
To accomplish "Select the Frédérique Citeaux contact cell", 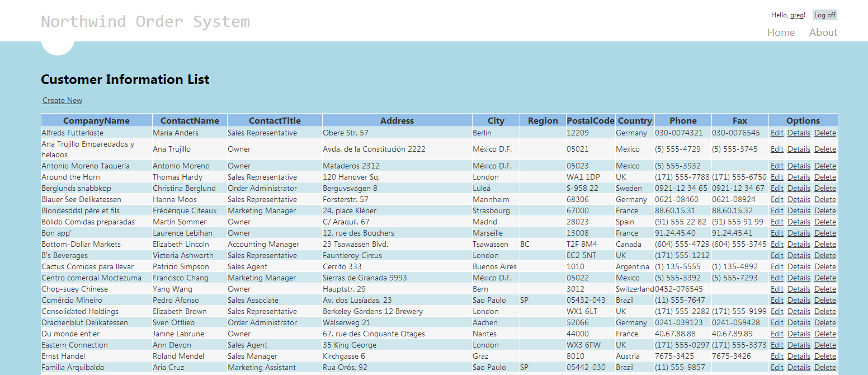I will (x=190, y=210).
